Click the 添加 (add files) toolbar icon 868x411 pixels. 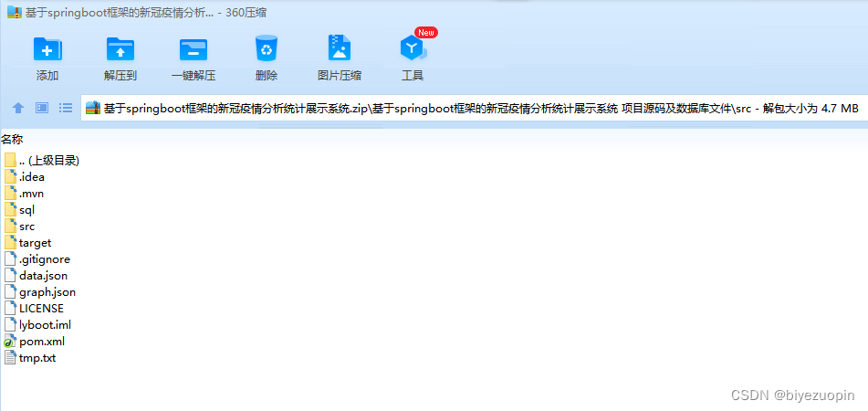[x=47, y=49]
